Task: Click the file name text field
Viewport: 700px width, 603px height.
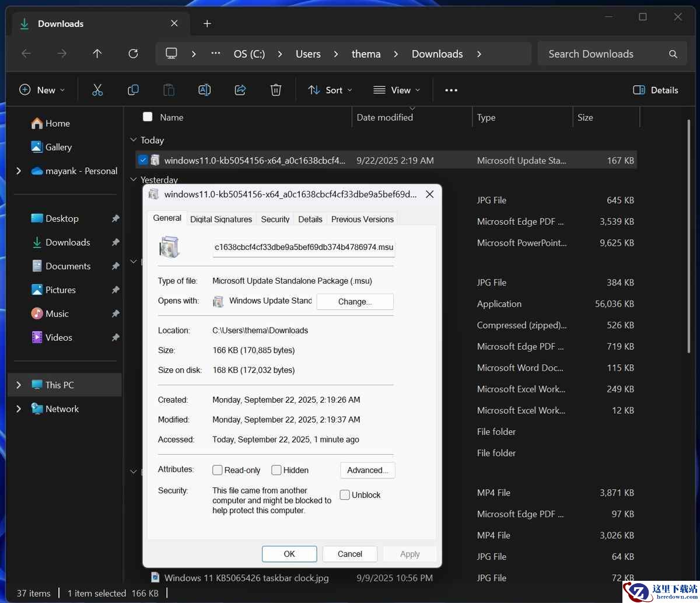Action: [303, 247]
